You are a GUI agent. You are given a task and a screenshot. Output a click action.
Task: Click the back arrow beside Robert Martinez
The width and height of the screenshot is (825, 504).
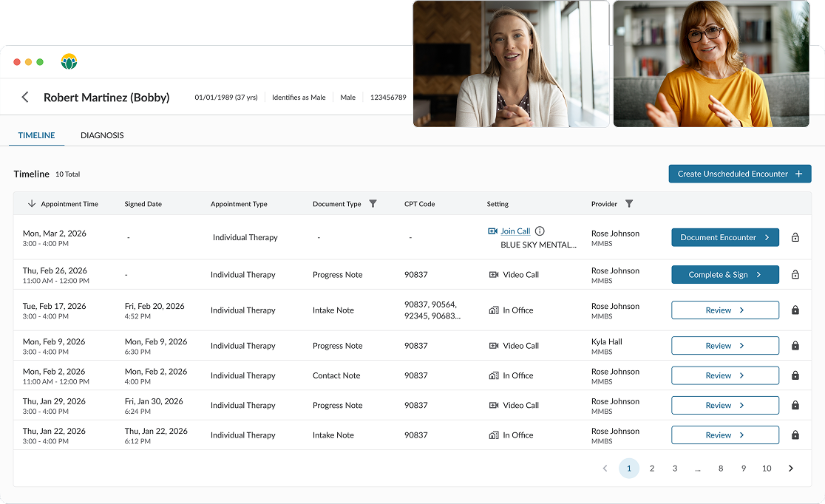tap(25, 98)
